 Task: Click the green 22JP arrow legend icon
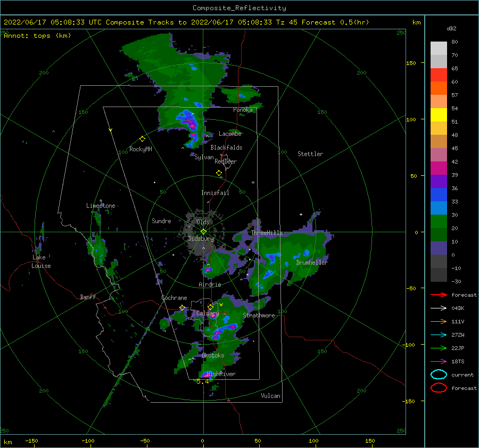439,348
